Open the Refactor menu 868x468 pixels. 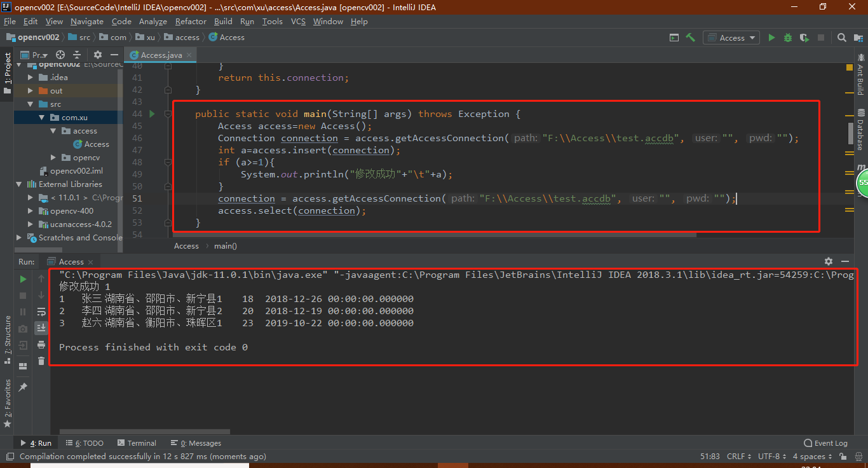(x=191, y=21)
